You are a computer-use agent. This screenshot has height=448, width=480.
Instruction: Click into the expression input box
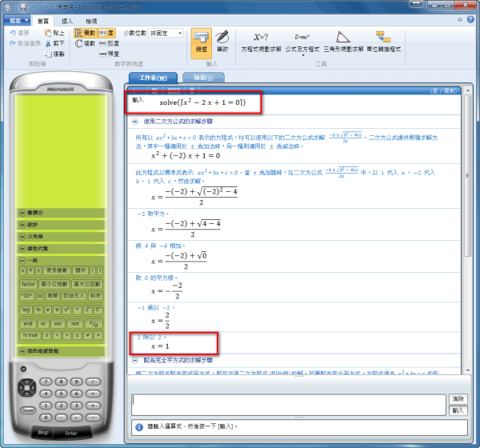coord(289,405)
